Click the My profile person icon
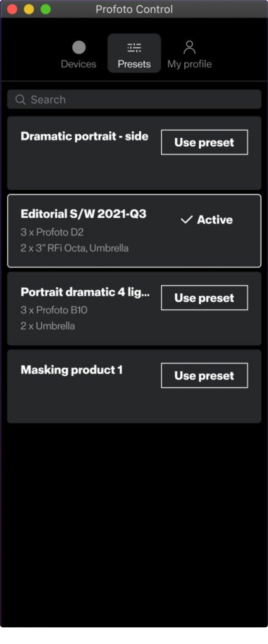Image resolution: width=268 pixels, height=644 pixels. (189, 47)
